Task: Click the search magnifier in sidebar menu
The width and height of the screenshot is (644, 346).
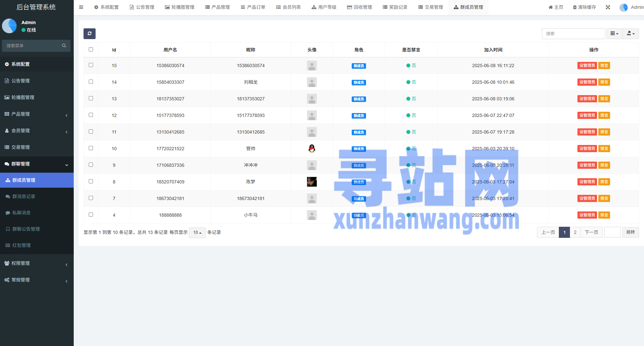Action: pyautogui.click(x=64, y=46)
